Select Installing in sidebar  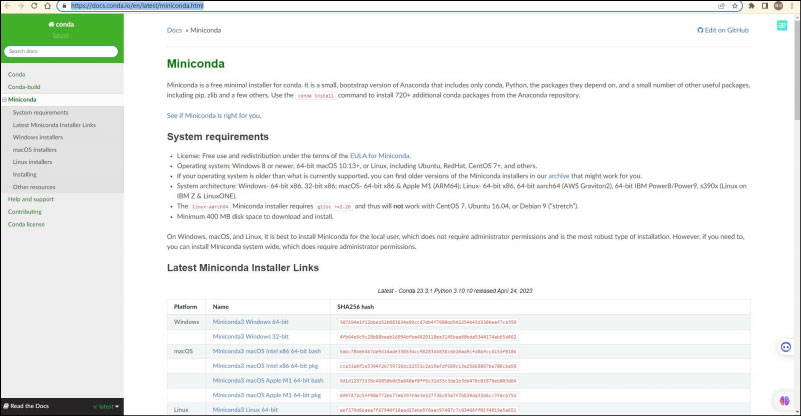tap(25, 174)
